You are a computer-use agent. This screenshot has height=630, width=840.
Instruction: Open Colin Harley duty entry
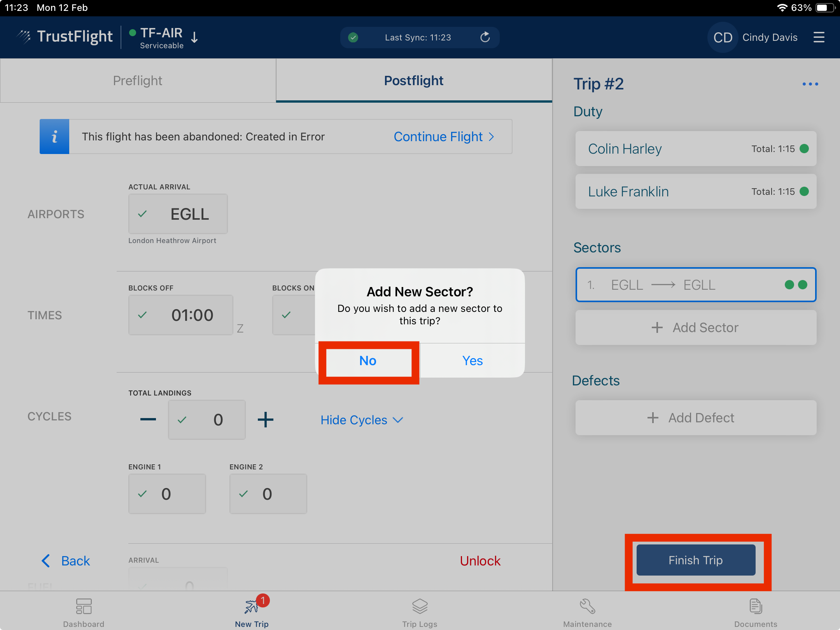696,149
